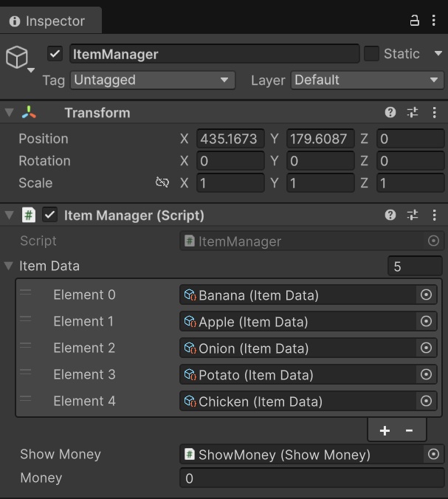Select the Potato (Item Data) reference

coord(298,374)
